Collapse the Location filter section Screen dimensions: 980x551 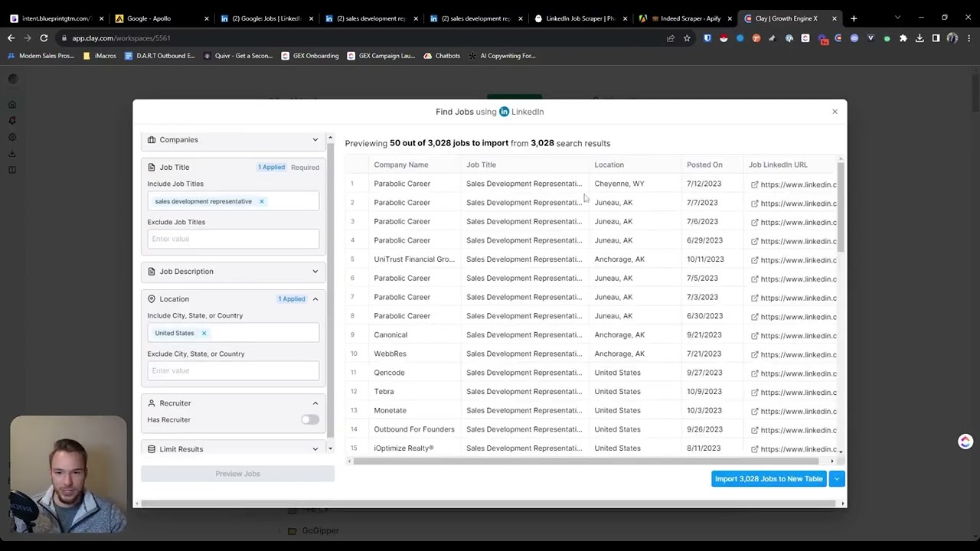pos(315,299)
